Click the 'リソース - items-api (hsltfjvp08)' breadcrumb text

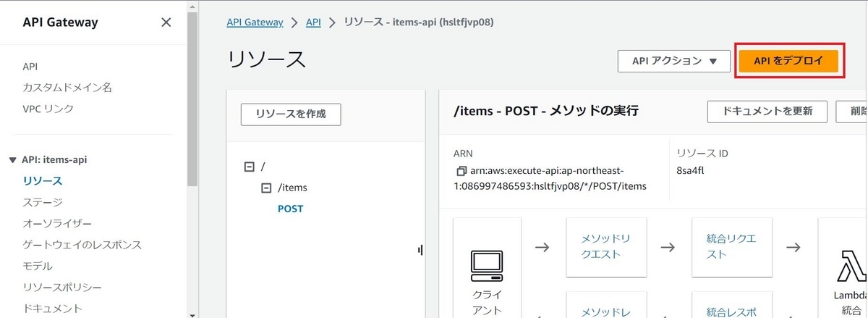pos(418,22)
